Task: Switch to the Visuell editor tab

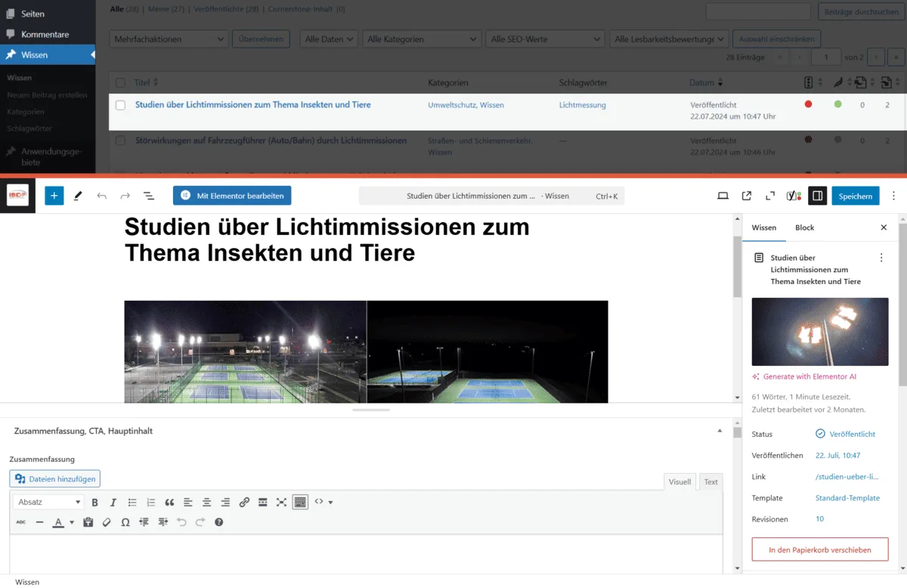Action: (x=679, y=481)
